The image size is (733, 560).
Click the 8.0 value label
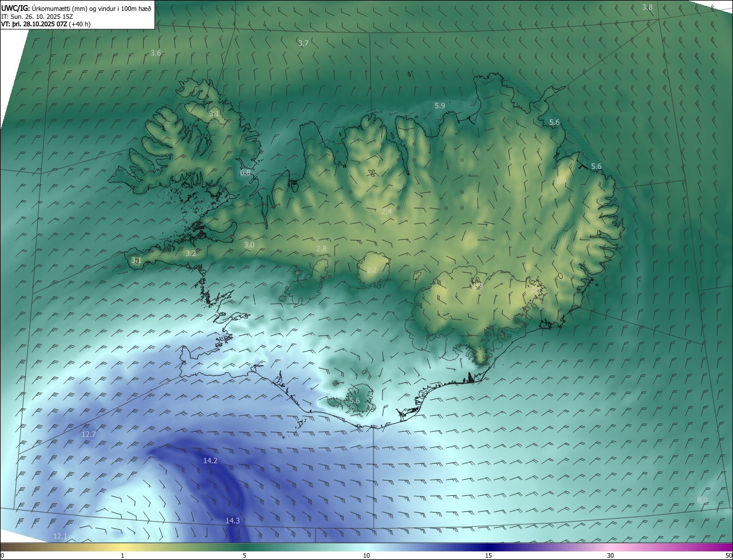click(x=702, y=500)
